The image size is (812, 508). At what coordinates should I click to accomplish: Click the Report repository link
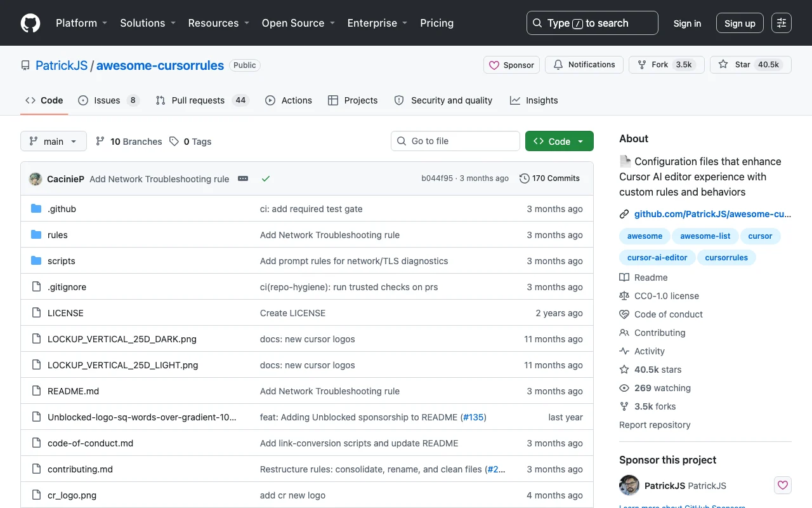click(x=655, y=425)
